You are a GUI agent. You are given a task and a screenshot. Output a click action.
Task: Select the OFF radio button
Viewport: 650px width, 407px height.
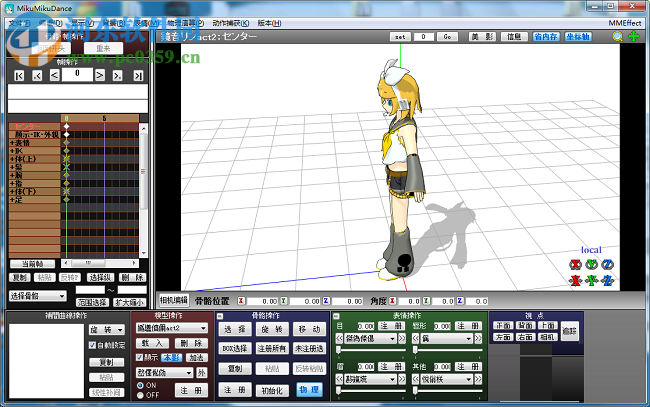tap(140, 395)
